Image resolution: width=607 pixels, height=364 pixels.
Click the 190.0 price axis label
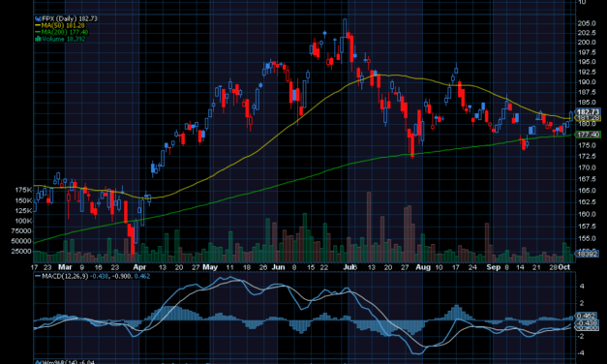587,82
